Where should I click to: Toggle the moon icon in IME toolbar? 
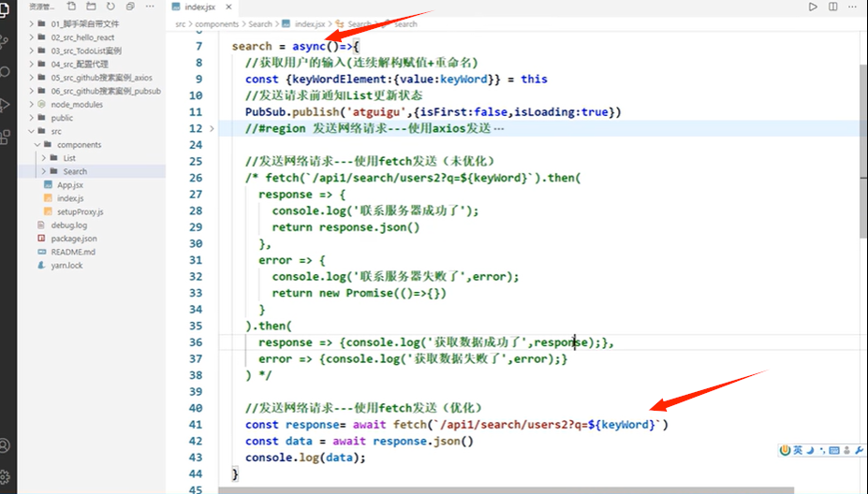tap(810, 450)
